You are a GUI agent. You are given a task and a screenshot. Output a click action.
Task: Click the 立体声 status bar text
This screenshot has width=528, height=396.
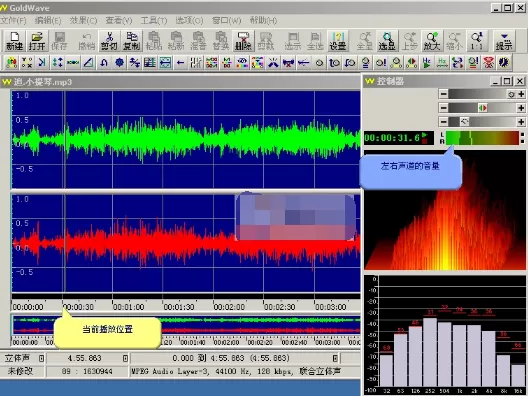tap(17, 358)
